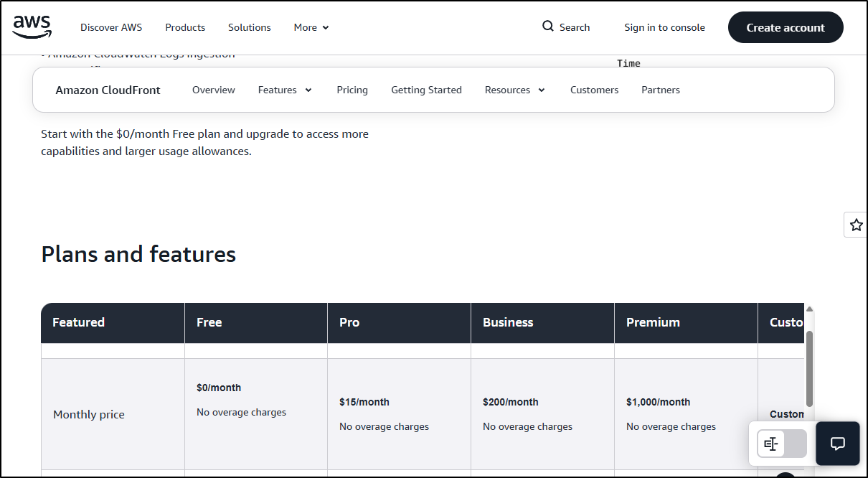Expand the More menu chevron

326,28
